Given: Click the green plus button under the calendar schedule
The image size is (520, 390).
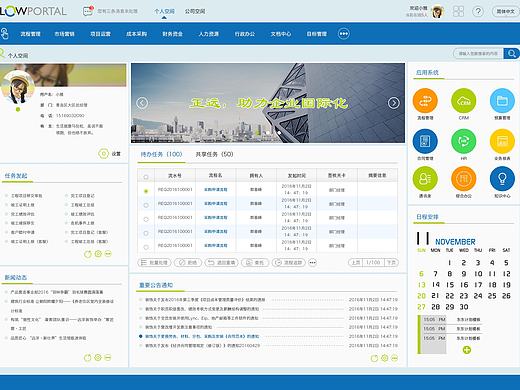Looking at the screenshot, I should (467, 350).
